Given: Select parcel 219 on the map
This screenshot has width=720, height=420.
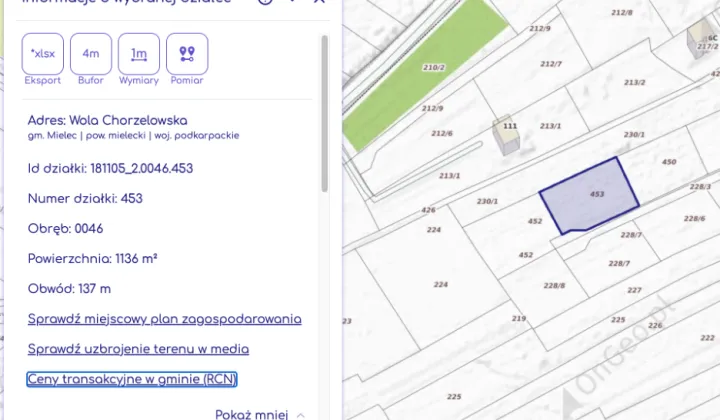Looking at the screenshot, I should pos(519,318).
